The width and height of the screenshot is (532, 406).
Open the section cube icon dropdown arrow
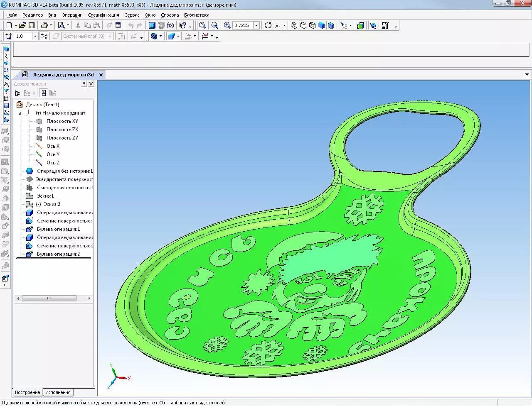point(160,36)
